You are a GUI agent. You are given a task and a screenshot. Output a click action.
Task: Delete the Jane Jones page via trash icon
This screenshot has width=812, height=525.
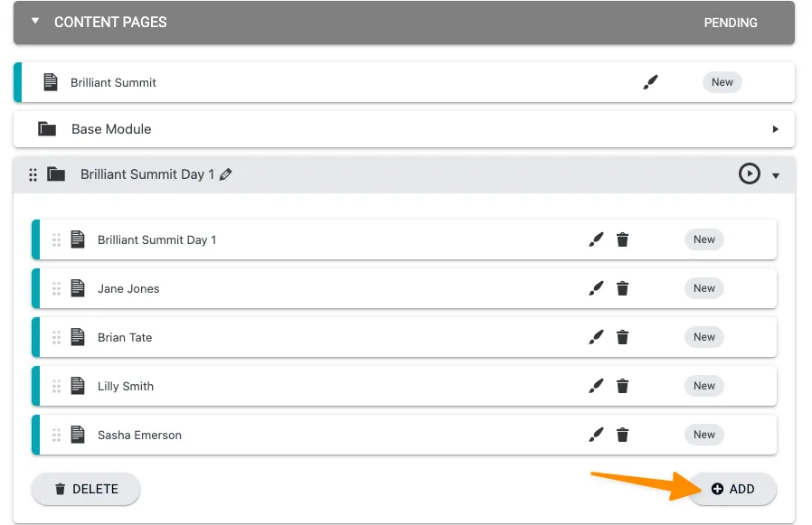[622, 288]
